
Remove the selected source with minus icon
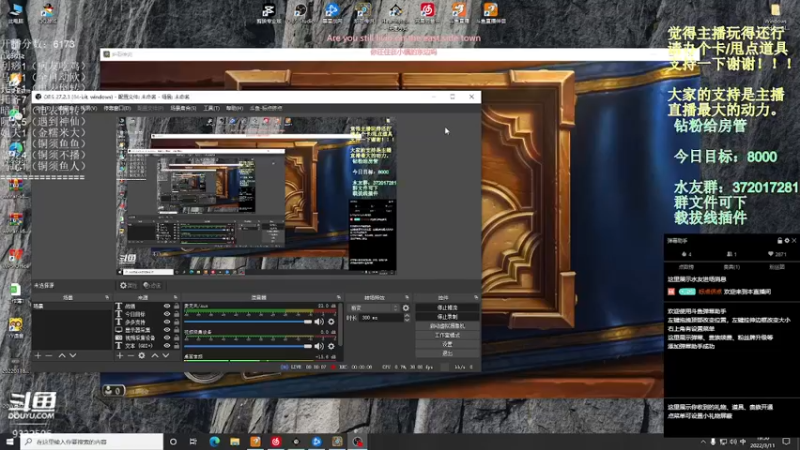tap(131, 355)
